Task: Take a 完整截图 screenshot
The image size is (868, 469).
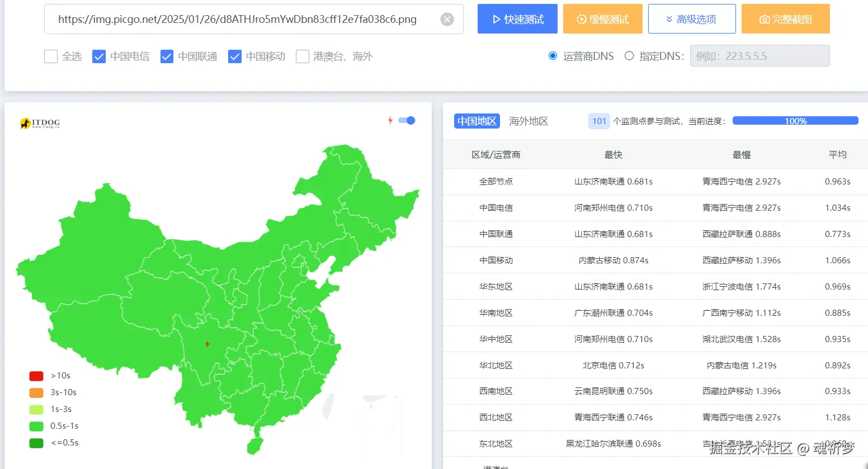Action: tap(786, 19)
